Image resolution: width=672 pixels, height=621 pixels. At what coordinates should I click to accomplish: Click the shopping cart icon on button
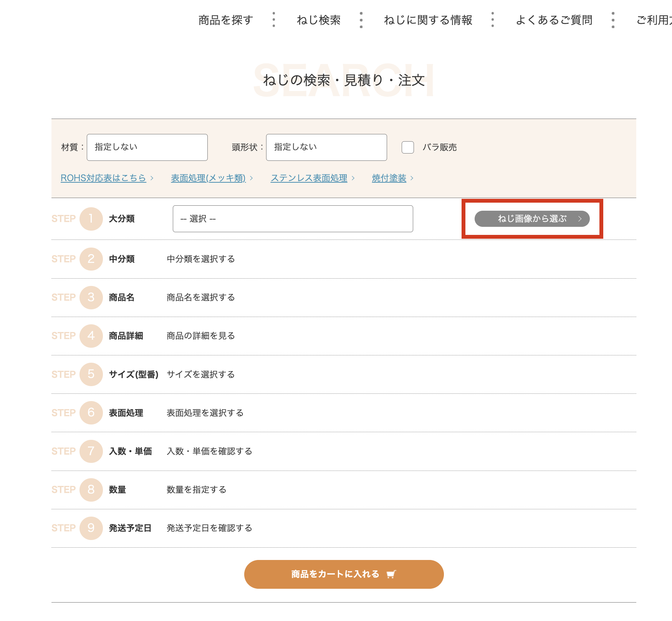pos(391,574)
